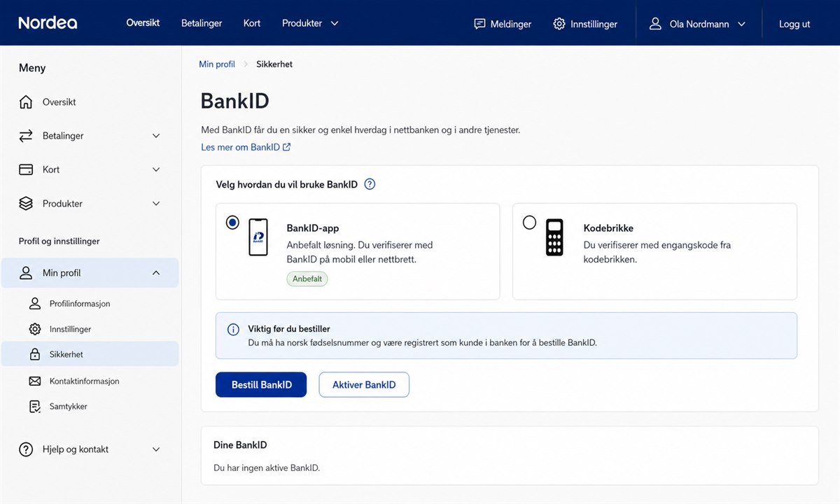The image size is (840, 504).
Task: Click the Kodebrikke option card title
Action: tap(608, 228)
